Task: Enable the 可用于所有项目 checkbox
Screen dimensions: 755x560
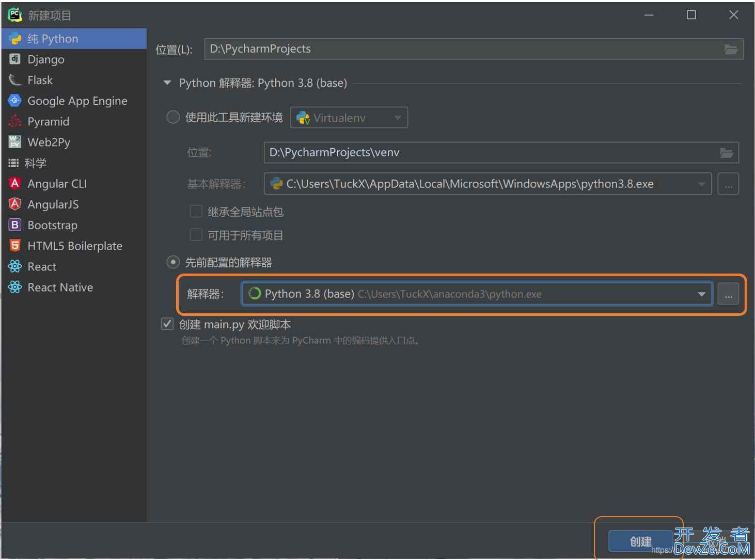Action: pos(196,235)
